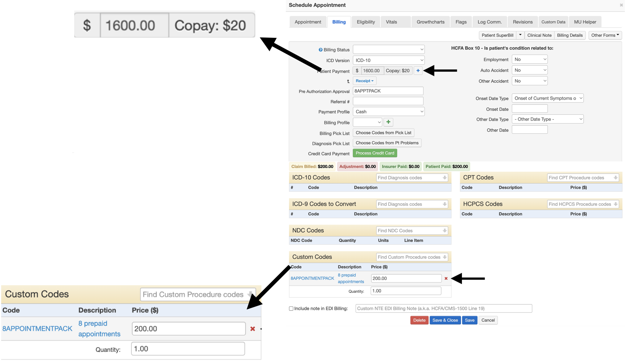Click the custom code price field 200.00
Image resolution: width=631 pixels, height=364 pixels.
pos(406,278)
